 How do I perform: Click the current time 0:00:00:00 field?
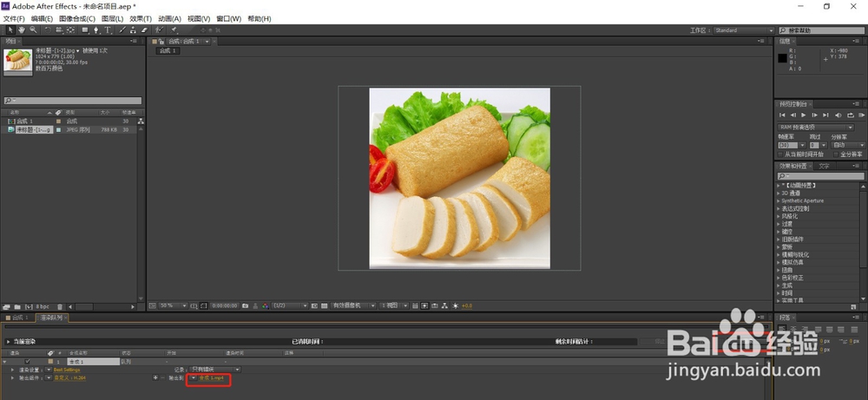(225, 305)
